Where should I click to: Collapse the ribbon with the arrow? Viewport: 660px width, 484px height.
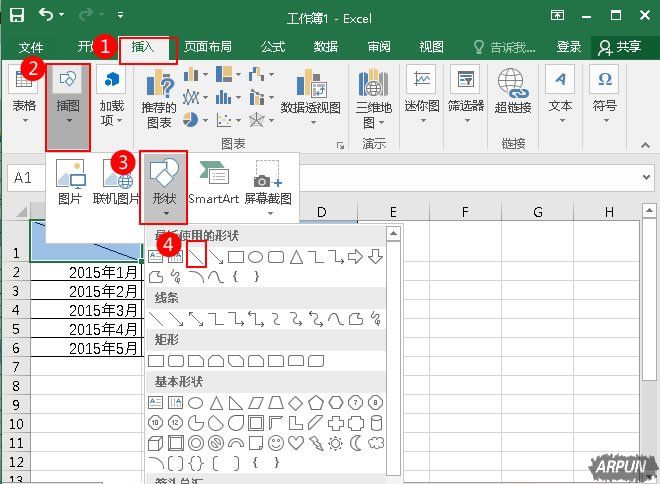click(x=645, y=145)
